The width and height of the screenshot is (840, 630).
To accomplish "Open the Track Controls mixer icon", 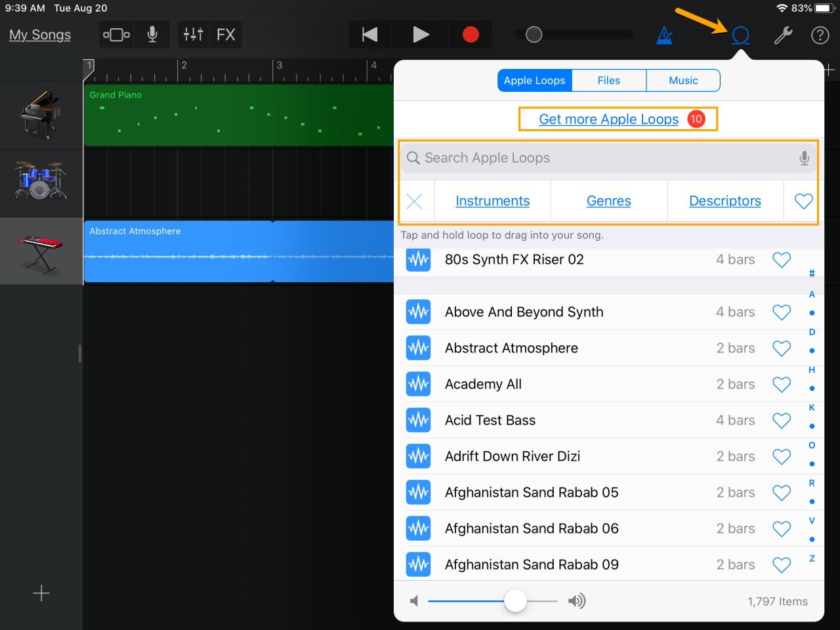I will click(x=193, y=34).
